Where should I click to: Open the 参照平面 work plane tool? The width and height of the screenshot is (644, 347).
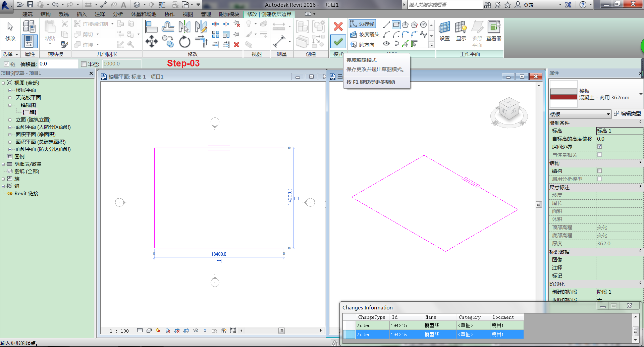(477, 34)
